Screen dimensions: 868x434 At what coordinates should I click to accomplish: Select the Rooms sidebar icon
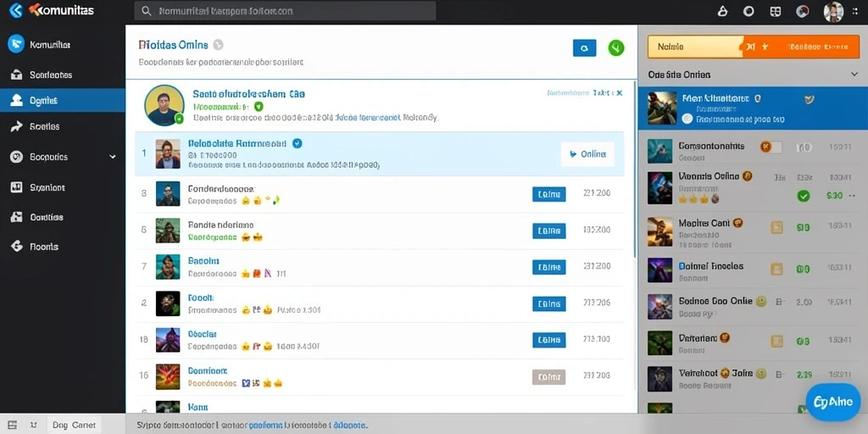click(x=17, y=247)
